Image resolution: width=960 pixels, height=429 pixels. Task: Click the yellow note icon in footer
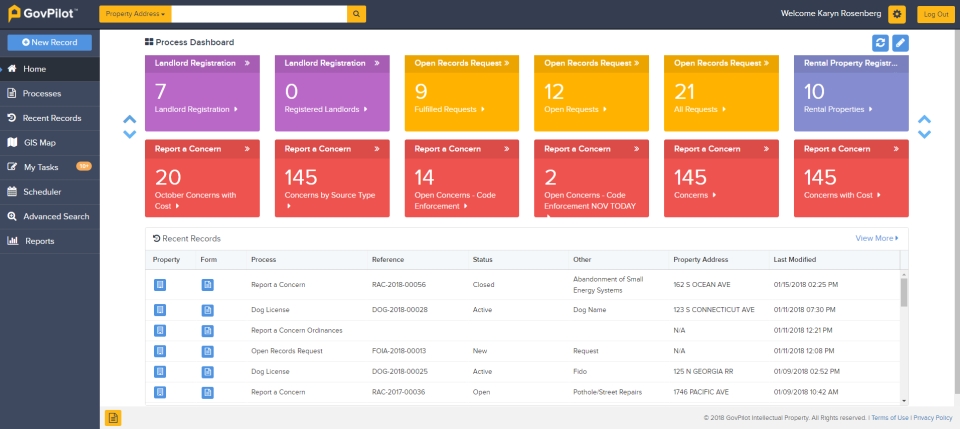point(113,417)
